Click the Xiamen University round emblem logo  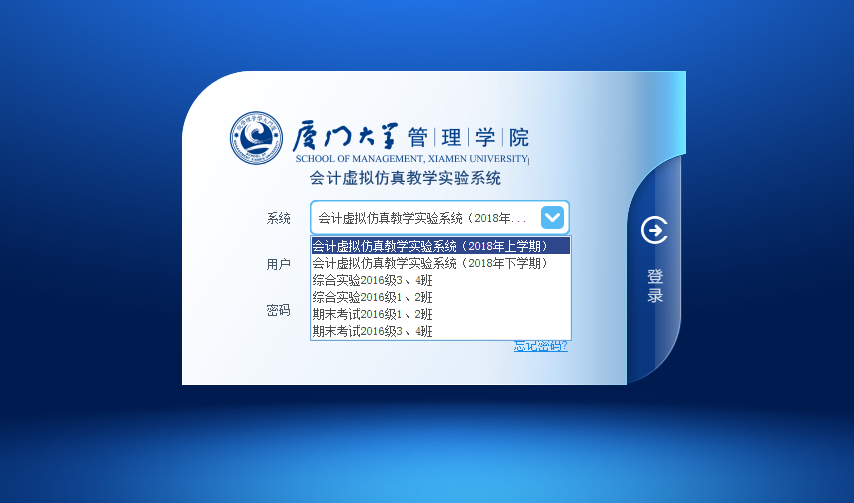click(256, 138)
